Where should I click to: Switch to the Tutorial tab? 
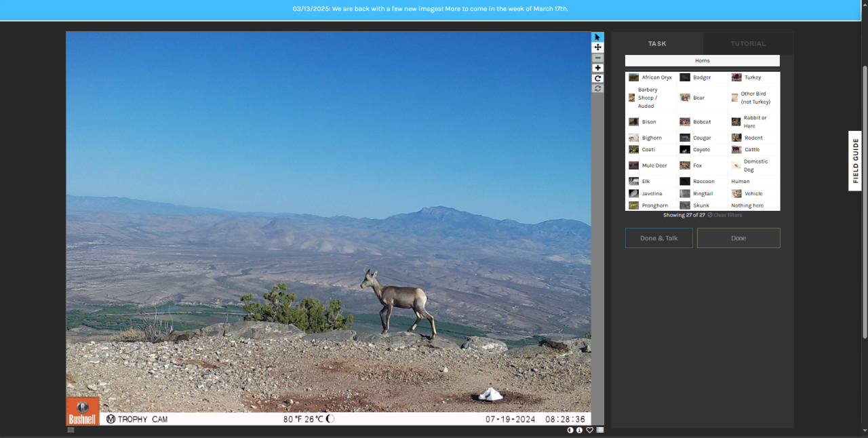pos(748,43)
